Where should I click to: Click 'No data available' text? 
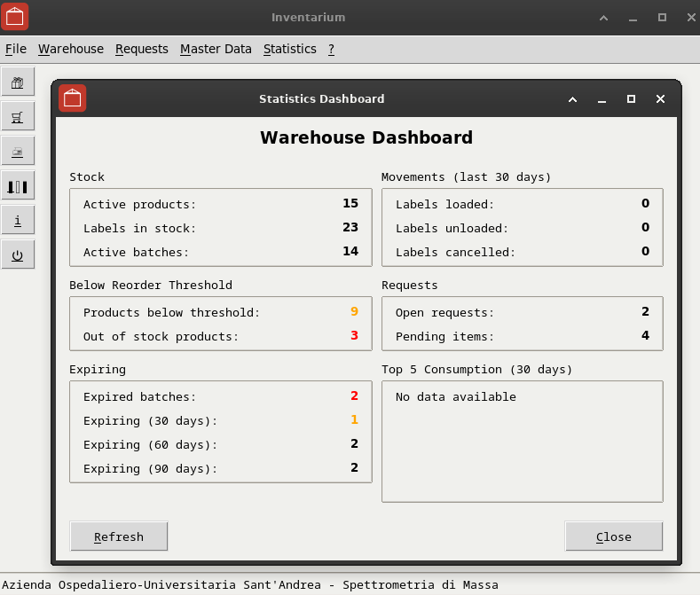[x=455, y=397]
